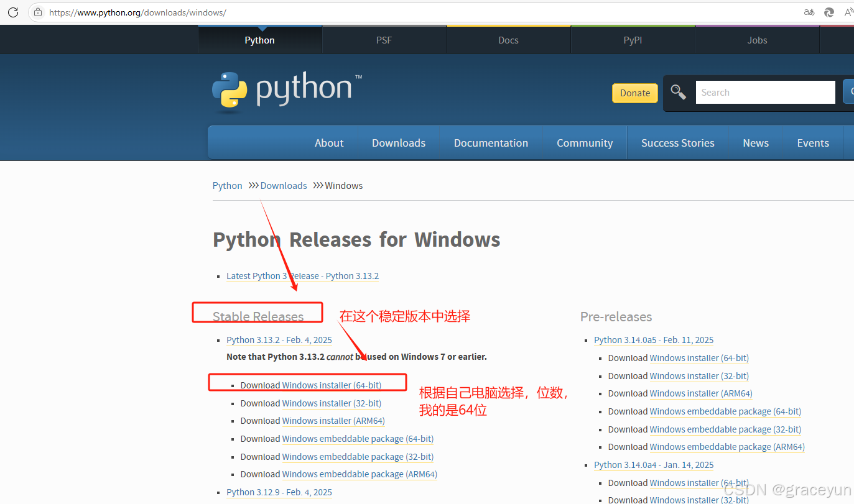Click the Windows breadcrumb text

tap(343, 185)
